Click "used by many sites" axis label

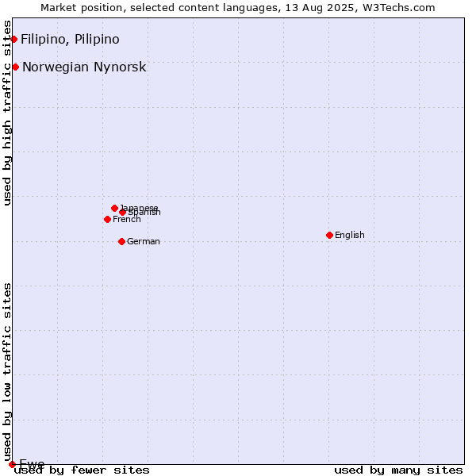(398, 470)
